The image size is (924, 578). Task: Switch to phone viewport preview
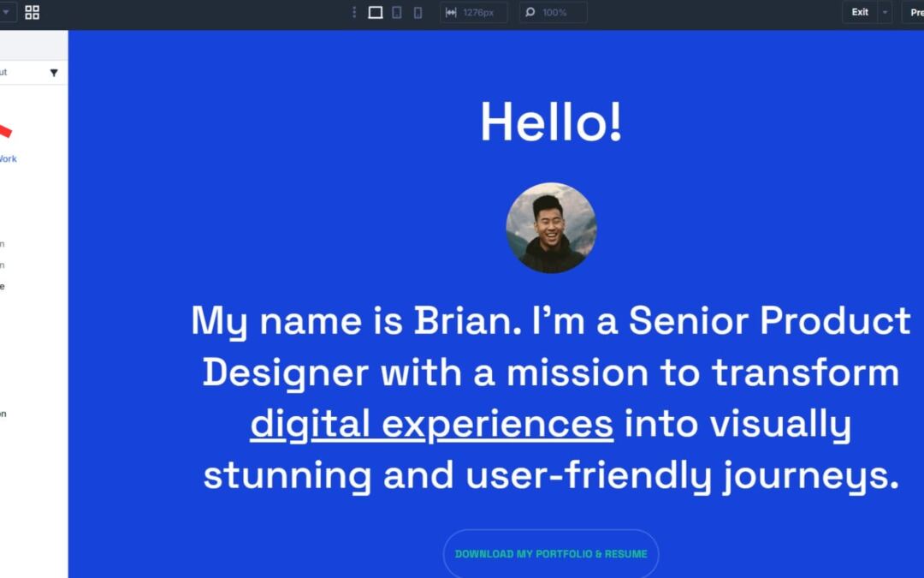(x=418, y=13)
